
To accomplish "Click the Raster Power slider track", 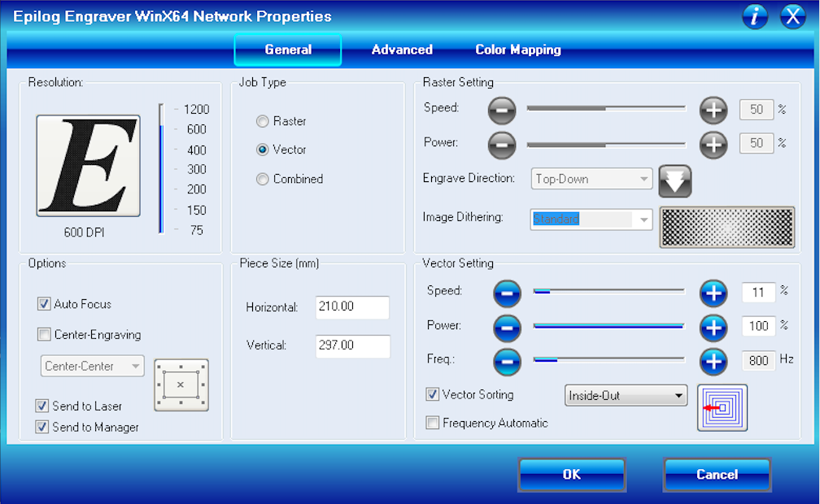I will pyautogui.click(x=606, y=145).
